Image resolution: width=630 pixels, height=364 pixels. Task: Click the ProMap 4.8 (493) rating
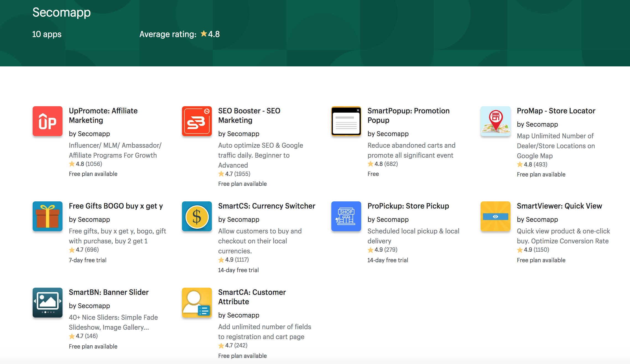tap(532, 165)
